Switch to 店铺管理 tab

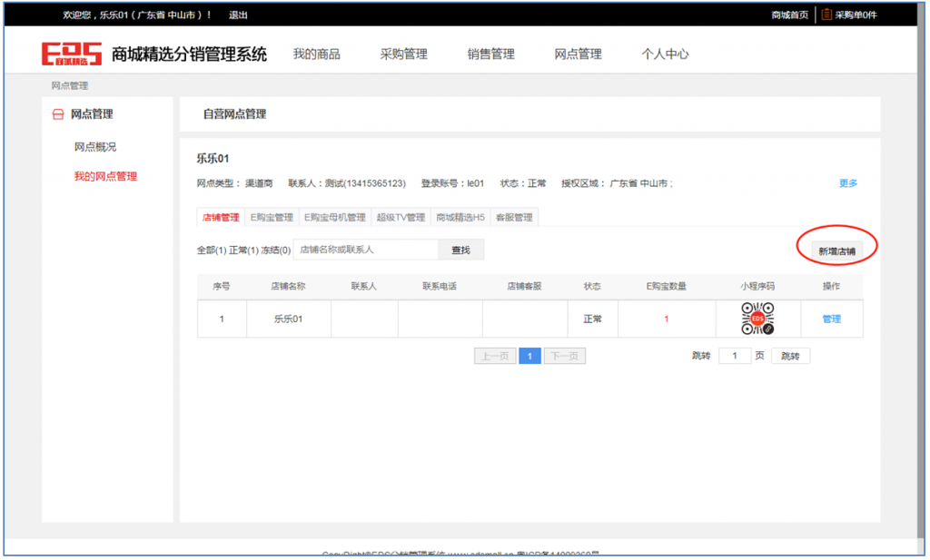click(x=221, y=218)
